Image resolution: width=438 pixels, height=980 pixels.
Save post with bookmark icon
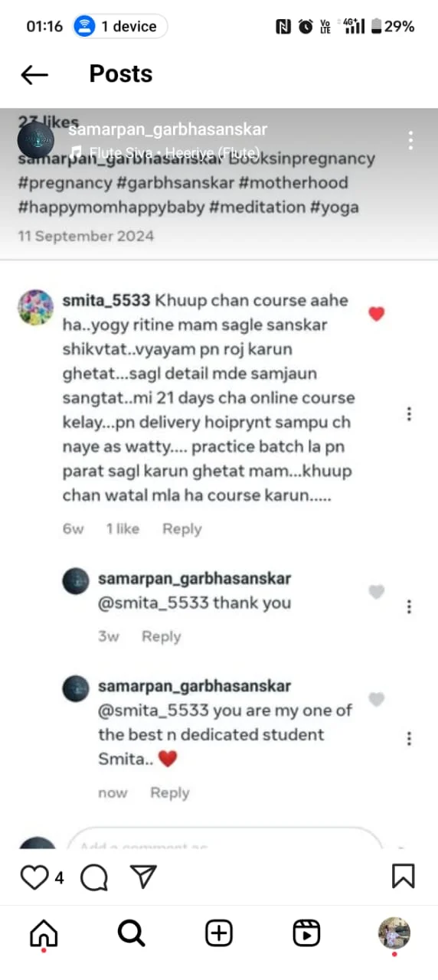[x=404, y=876]
